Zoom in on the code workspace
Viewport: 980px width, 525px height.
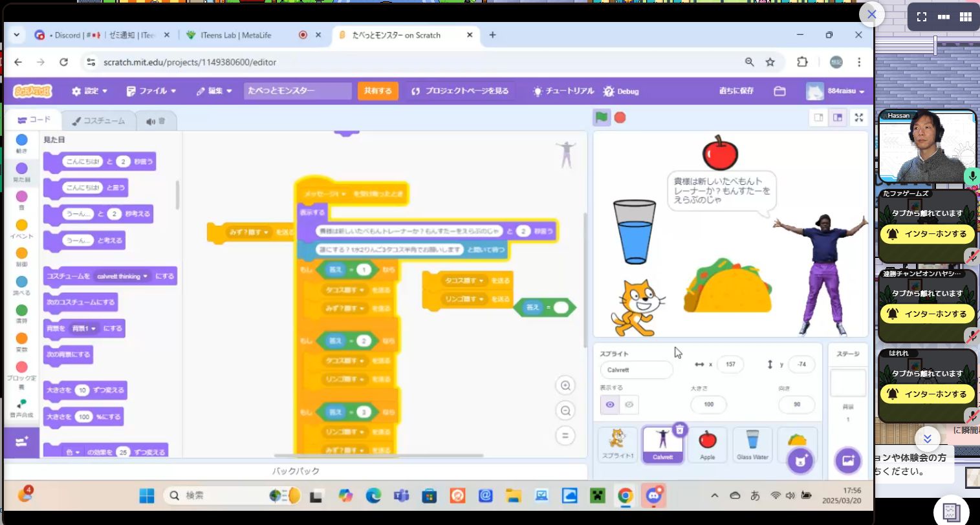565,386
